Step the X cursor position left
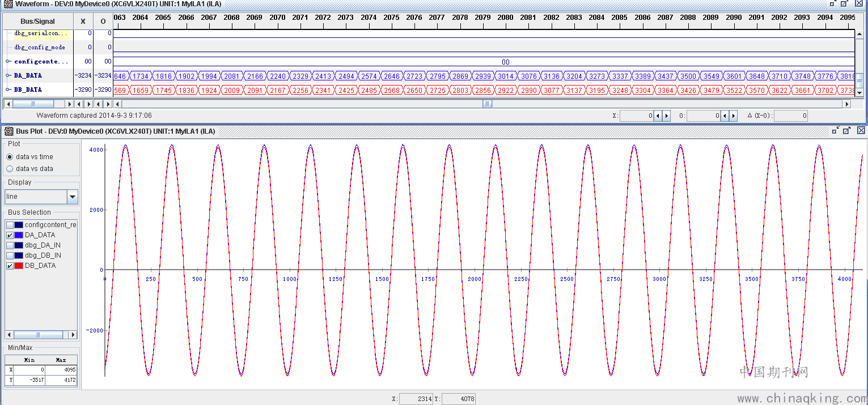This screenshot has height=405, width=868. (658, 116)
